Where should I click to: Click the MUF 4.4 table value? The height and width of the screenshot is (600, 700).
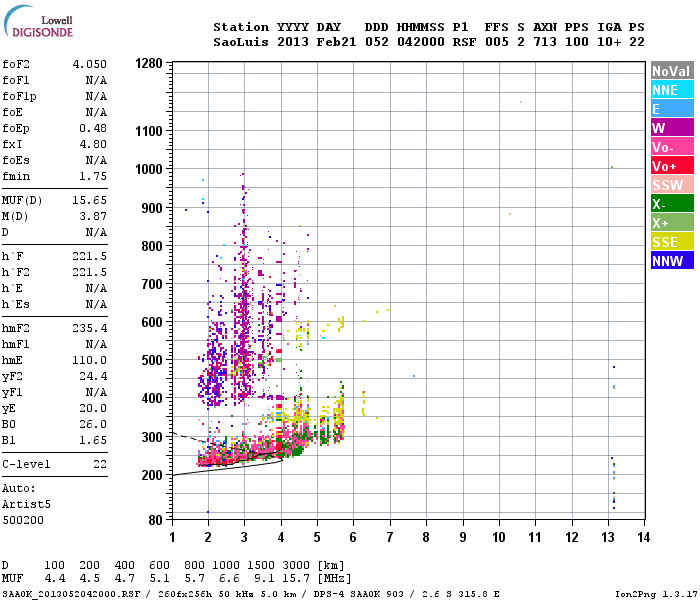click(x=55, y=579)
